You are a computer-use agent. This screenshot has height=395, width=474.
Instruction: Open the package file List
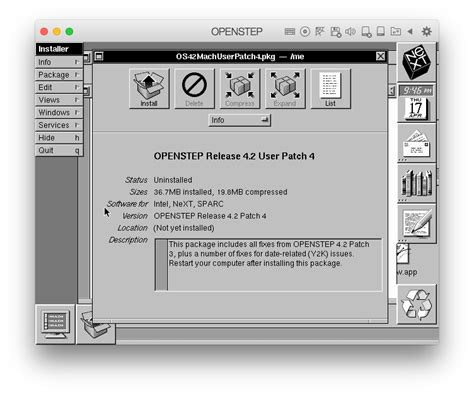coord(330,88)
